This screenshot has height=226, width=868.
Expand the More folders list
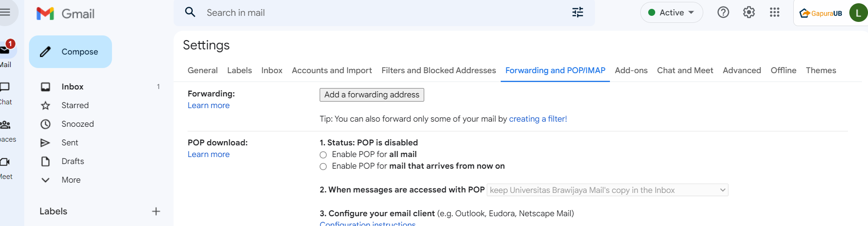click(x=71, y=180)
